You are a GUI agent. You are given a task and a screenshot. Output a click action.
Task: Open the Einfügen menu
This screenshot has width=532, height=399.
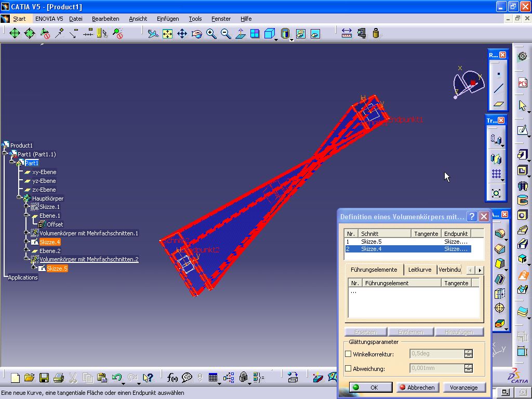(x=168, y=19)
